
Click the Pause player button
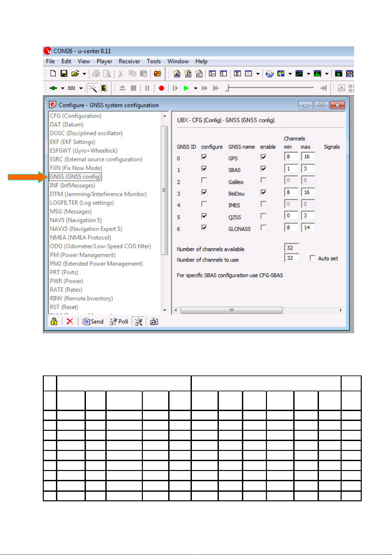pyautogui.click(x=147, y=88)
